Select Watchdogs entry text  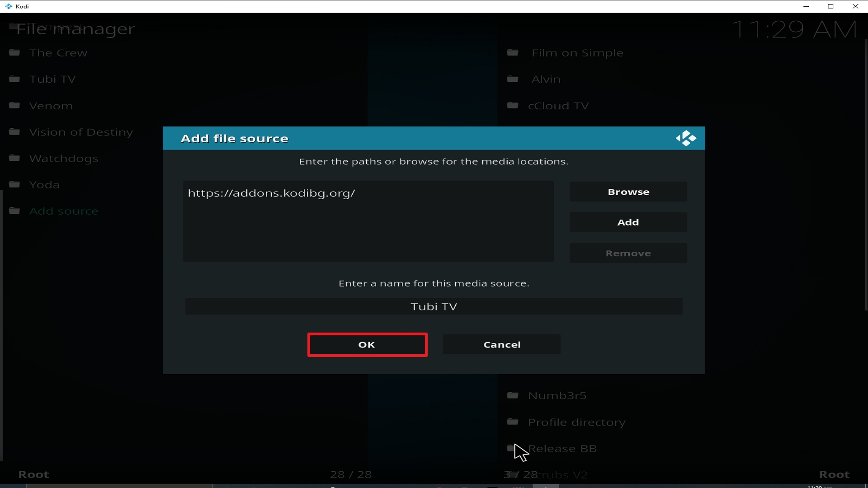point(64,159)
